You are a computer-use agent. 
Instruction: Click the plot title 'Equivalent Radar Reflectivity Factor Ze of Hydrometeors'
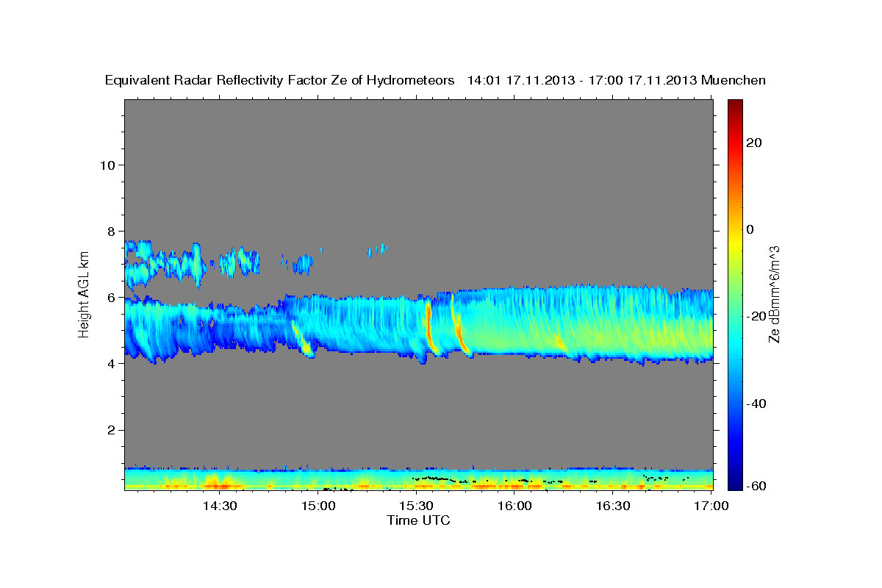coord(280,80)
